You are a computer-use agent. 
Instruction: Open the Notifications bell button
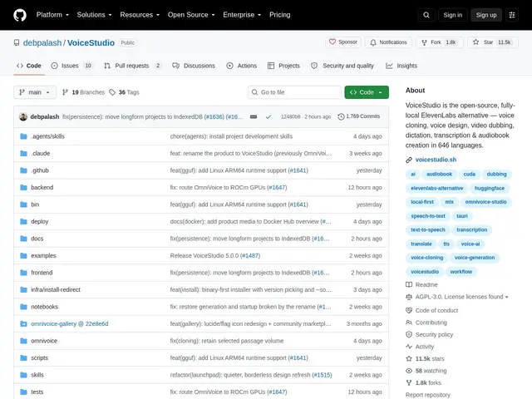(x=388, y=42)
